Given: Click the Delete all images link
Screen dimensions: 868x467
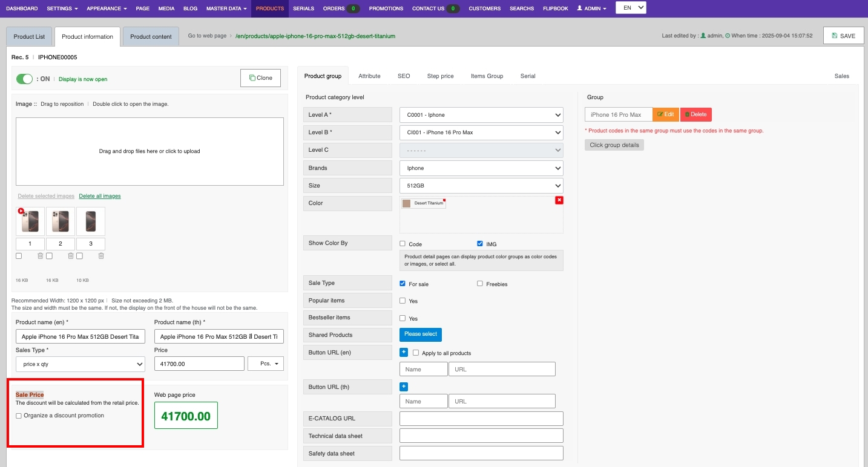Looking at the screenshot, I should (x=100, y=196).
